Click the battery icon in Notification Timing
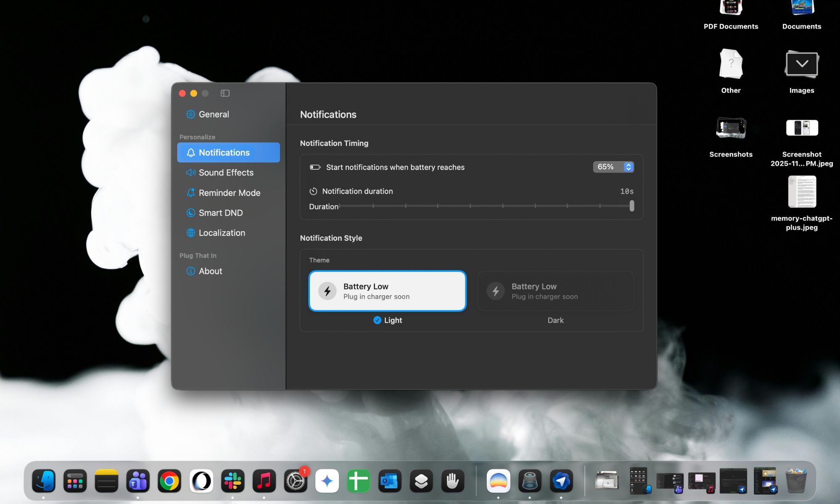This screenshot has width=840, height=504. 315,167
